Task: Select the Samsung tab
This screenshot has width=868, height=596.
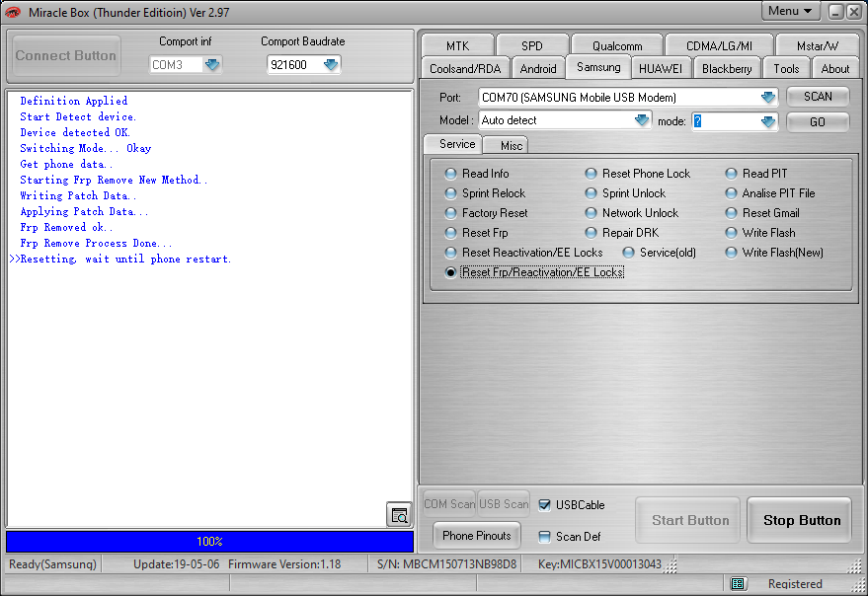Action: click(x=598, y=67)
